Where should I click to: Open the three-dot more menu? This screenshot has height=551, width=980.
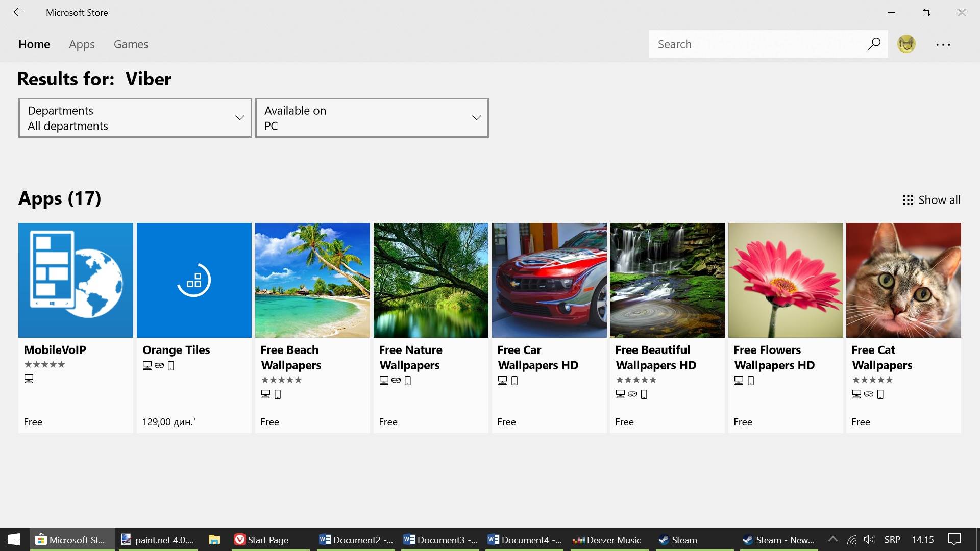click(x=943, y=45)
